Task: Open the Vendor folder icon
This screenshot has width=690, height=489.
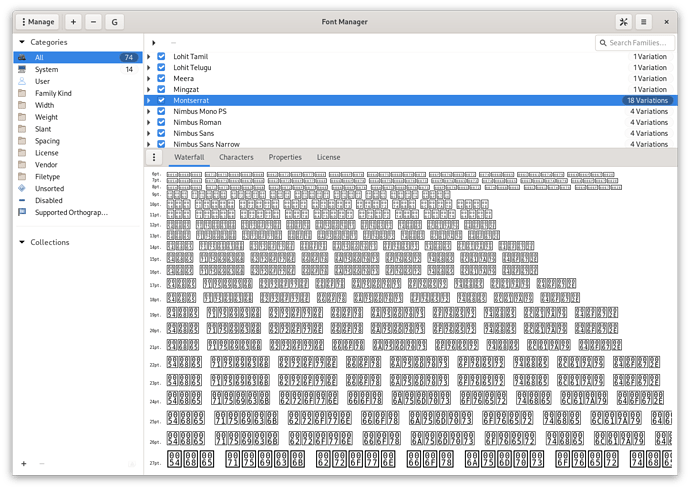Action: point(22,164)
